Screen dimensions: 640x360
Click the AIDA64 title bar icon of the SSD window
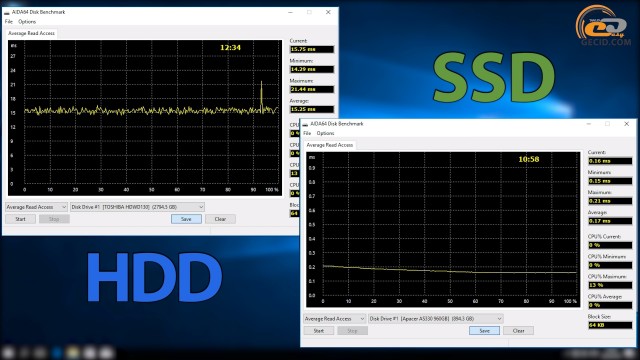(x=305, y=124)
